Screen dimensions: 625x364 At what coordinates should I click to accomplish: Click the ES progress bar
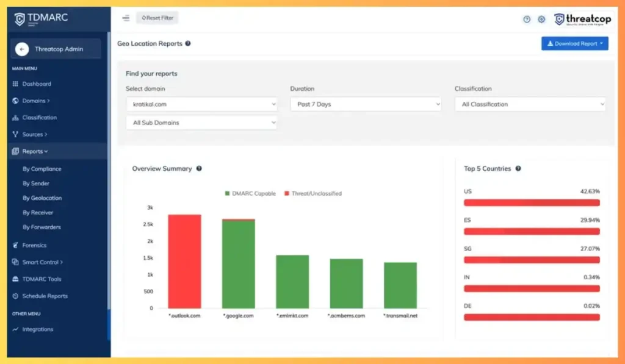(x=532, y=231)
